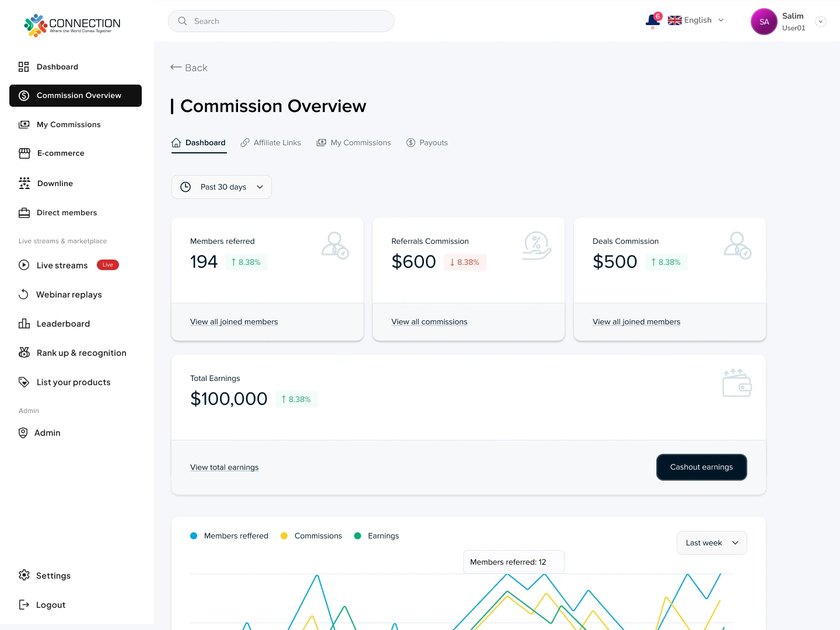The image size is (840, 630).
Task: Switch to the Affiliate Links tab
Action: point(271,143)
